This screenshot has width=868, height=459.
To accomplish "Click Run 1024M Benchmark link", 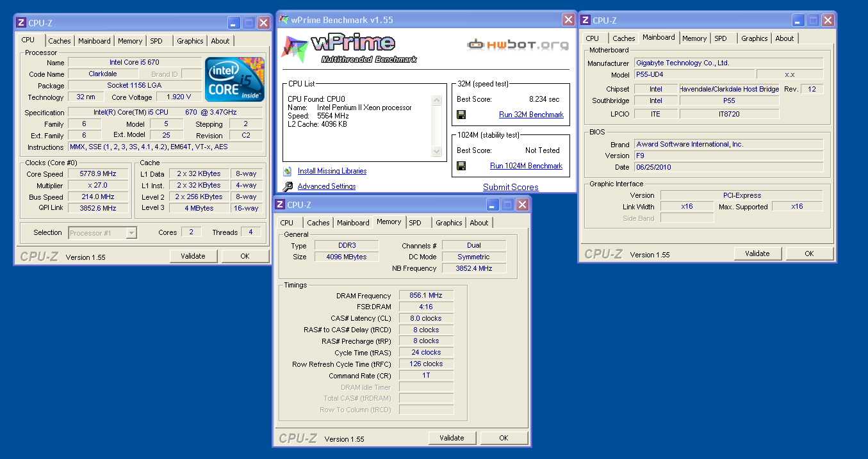I will point(526,166).
